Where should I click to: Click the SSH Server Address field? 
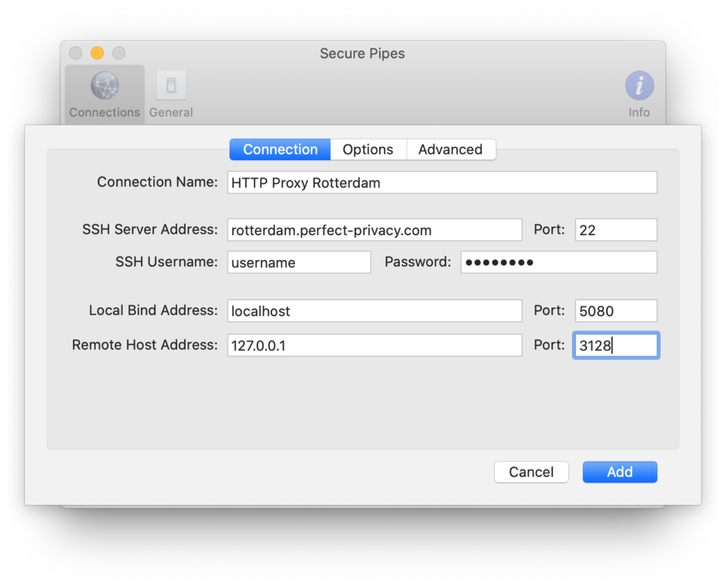[x=374, y=230]
